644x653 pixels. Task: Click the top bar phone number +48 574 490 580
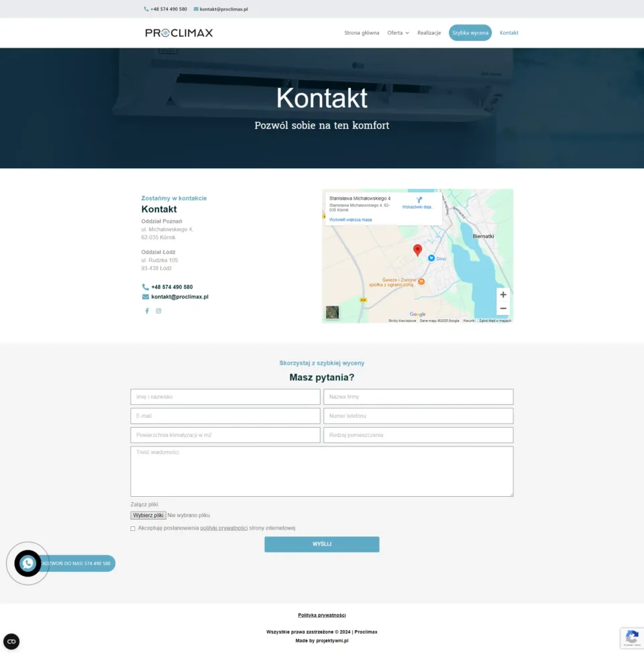pos(168,9)
